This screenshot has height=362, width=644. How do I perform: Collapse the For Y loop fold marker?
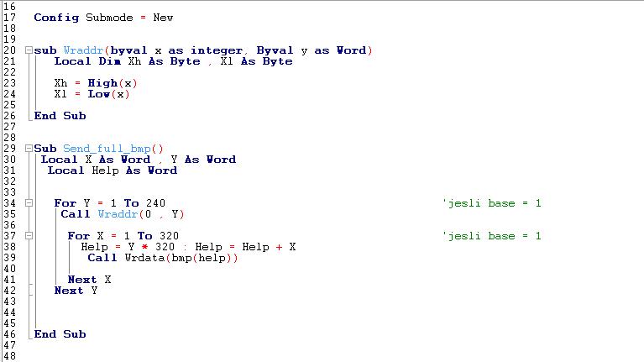click(29, 203)
